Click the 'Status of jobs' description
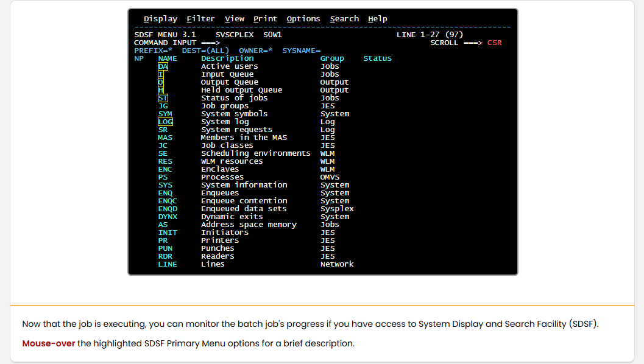Image resolution: width=644 pixels, height=364 pixels. (234, 98)
